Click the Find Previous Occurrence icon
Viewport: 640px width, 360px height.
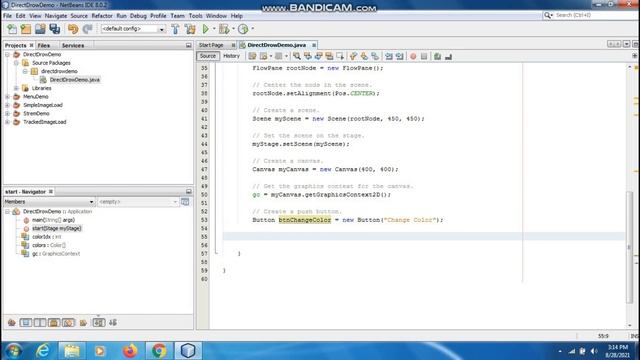[307, 56]
